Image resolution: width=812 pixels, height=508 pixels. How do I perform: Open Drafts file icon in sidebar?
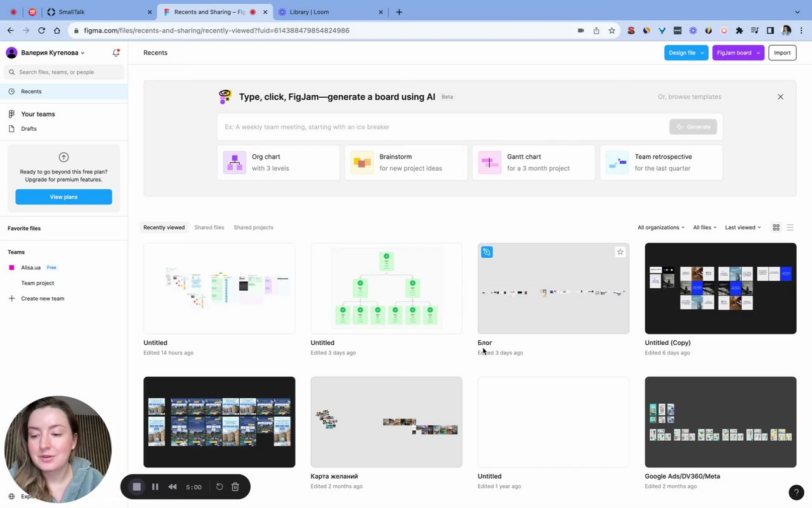[11, 128]
